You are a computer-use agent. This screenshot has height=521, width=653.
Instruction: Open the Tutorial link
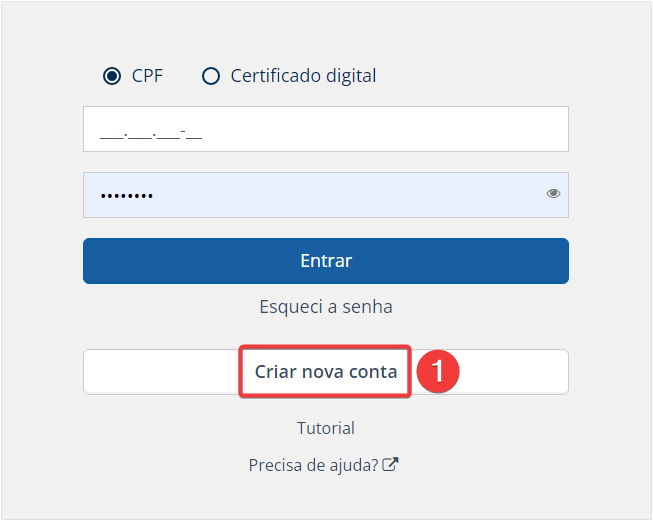(326, 428)
